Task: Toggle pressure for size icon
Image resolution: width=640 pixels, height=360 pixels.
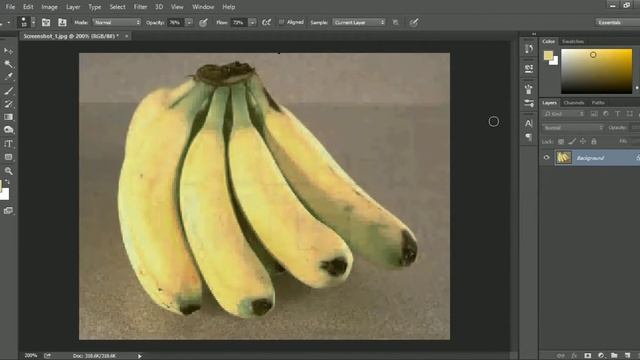Action: [x=413, y=22]
